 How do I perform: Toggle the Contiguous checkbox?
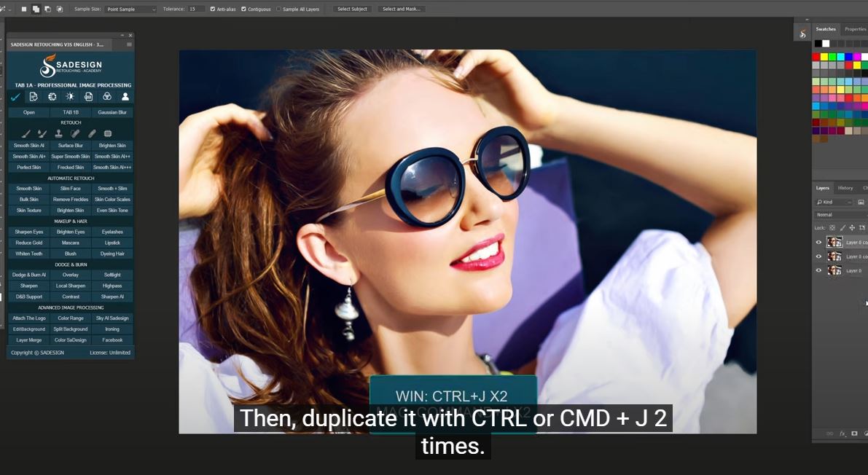(243, 9)
